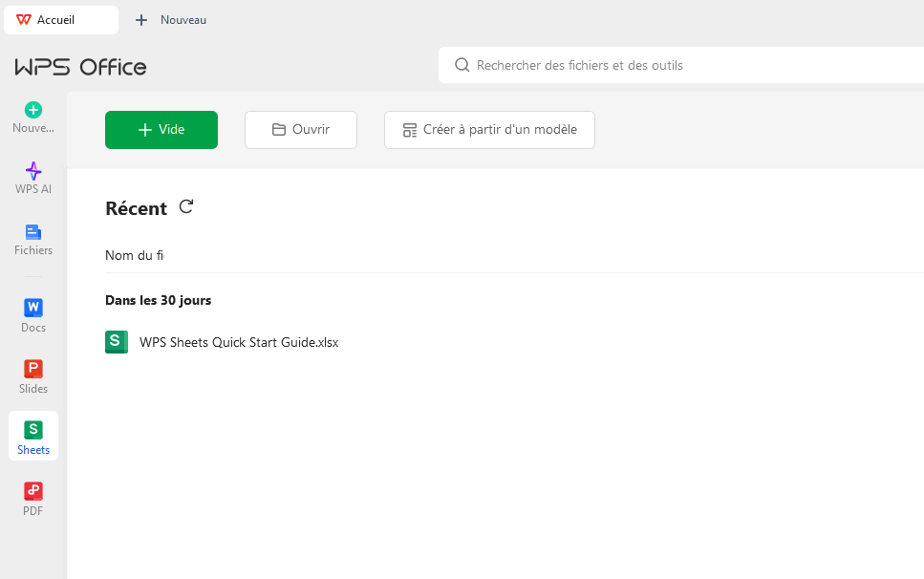Switch to the Accueil tab
Image resolution: width=924 pixels, height=579 pixels.
tap(61, 20)
